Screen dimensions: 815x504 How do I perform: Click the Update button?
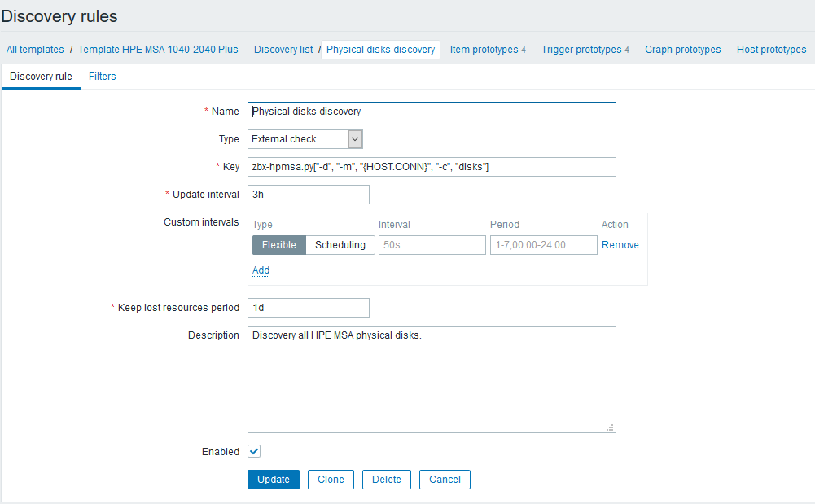click(273, 479)
